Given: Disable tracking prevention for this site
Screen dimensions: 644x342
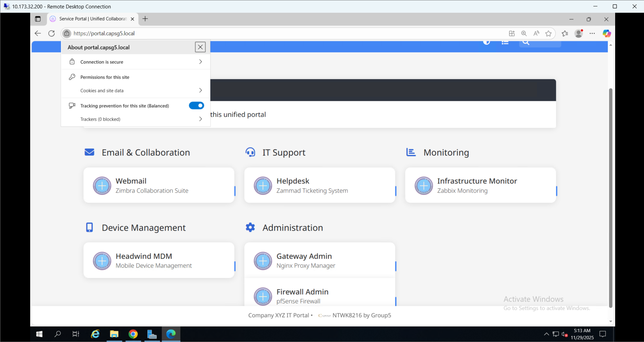Looking at the screenshot, I should pos(196,105).
